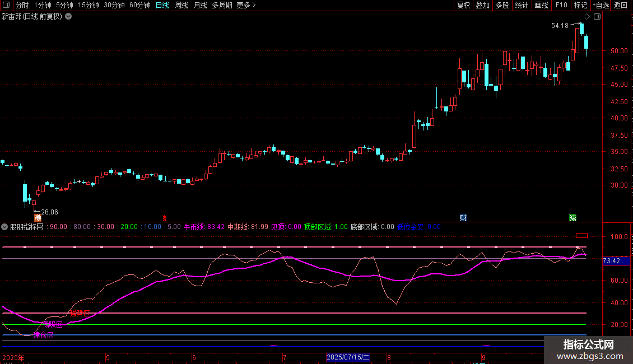Add stock with the +自选 button
The width and height of the screenshot is (633, 364).
[601, 5]
